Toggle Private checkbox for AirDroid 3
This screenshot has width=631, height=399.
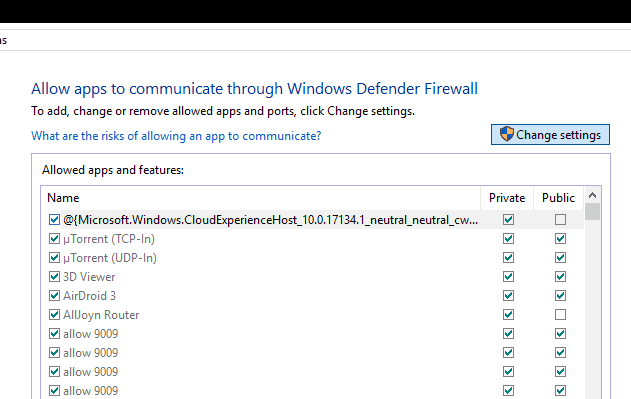(x=508, y=295)
